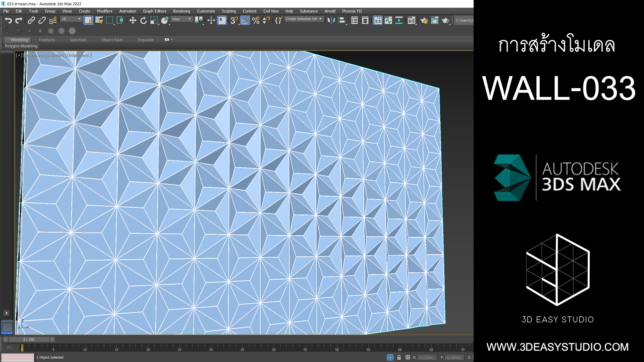Click the Select and Link icon

click(x=31, y=20)
